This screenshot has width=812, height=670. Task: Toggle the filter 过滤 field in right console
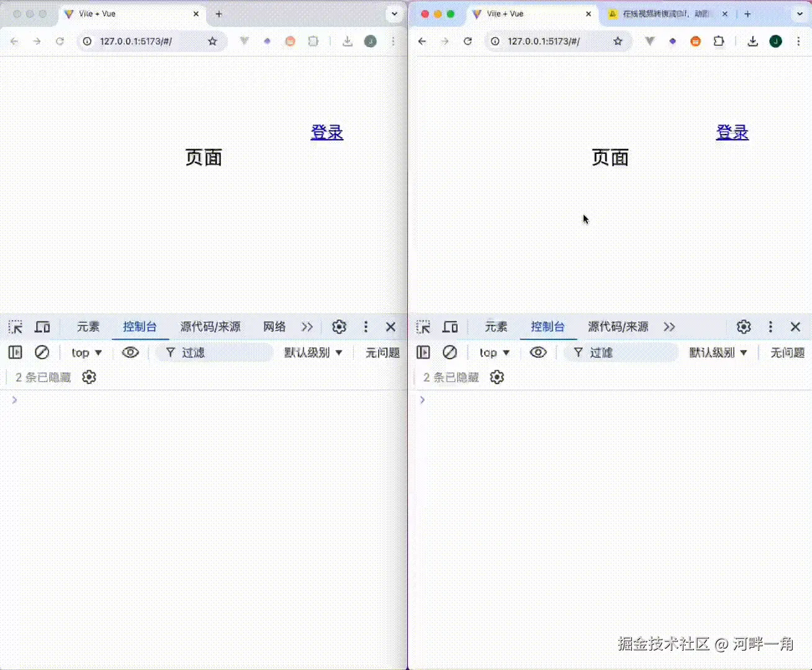(621, 352)
